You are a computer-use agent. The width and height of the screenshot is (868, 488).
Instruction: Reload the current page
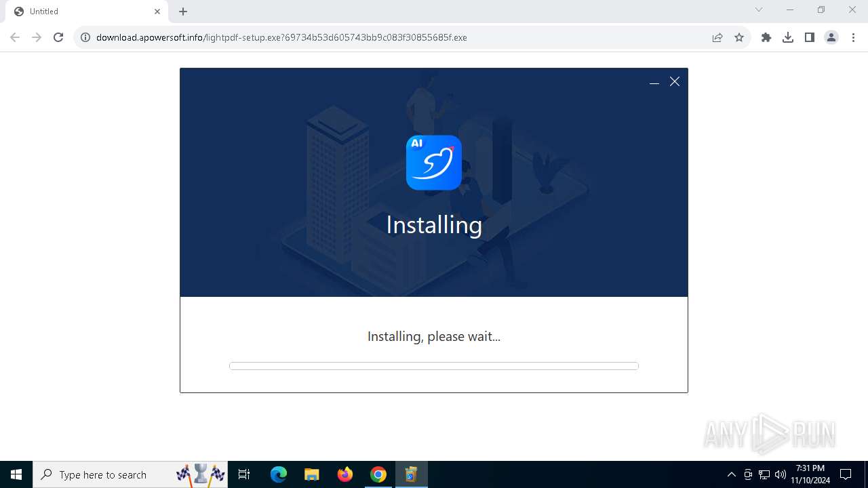tap(58, 37)
